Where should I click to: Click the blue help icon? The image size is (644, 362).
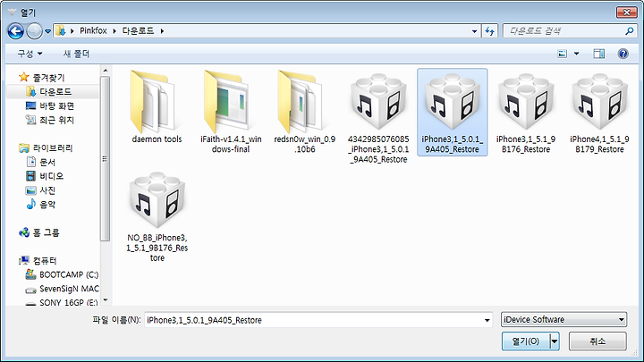pos(623,54)
